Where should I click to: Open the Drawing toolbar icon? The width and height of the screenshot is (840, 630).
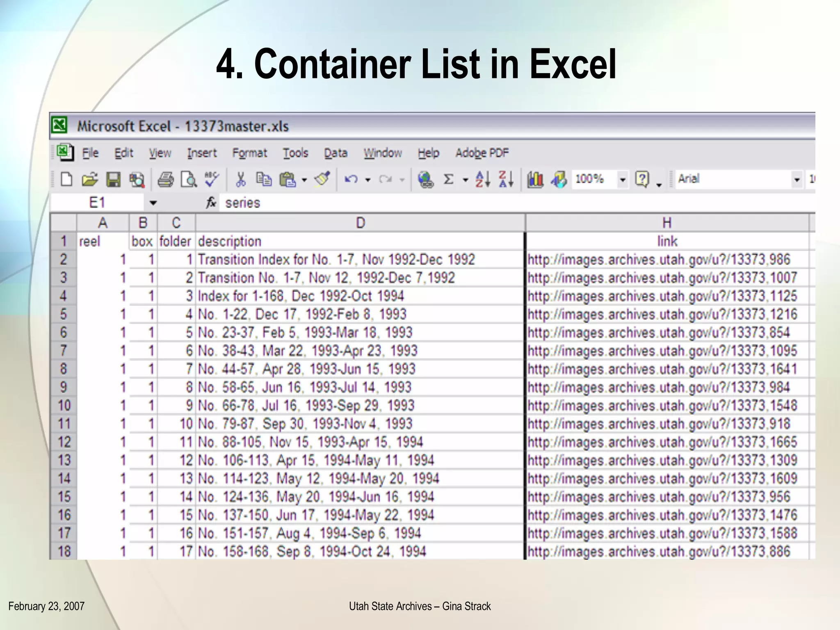(x=559, y=180)
